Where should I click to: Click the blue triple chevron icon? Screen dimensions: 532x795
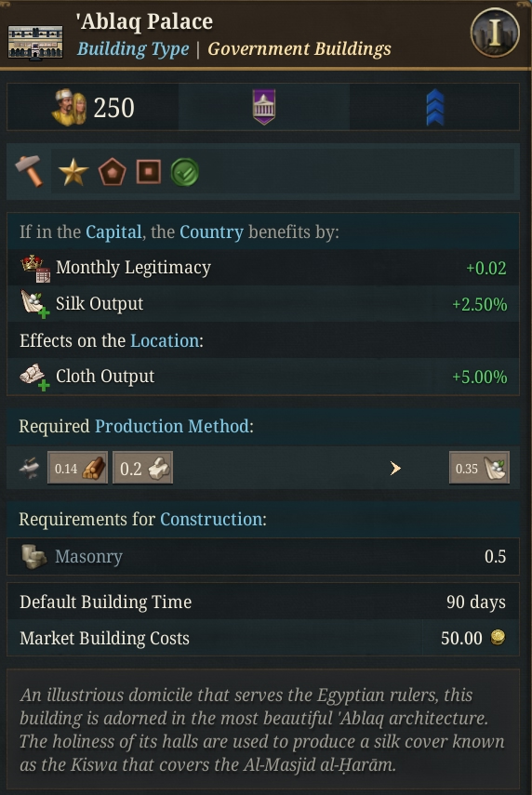point(435,108)
